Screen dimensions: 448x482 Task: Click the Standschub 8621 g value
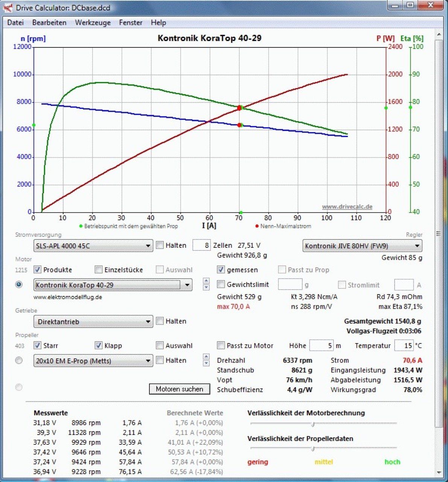point(302,370)
